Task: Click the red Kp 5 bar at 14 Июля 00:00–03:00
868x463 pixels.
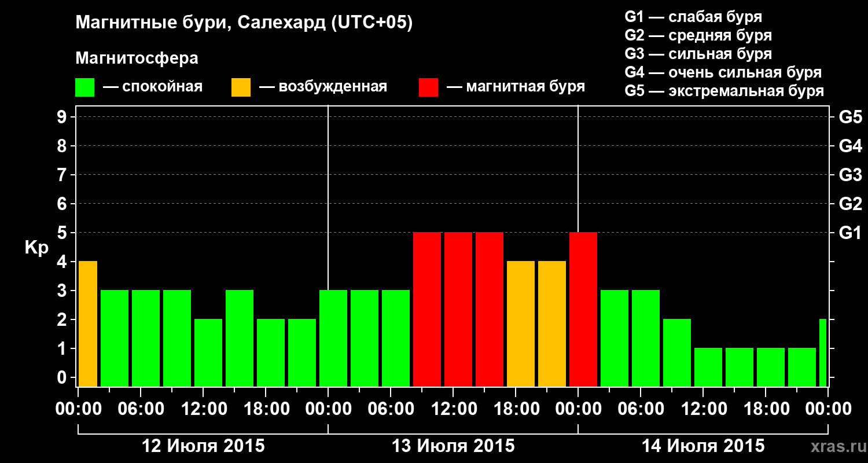Action: point(583,309)
